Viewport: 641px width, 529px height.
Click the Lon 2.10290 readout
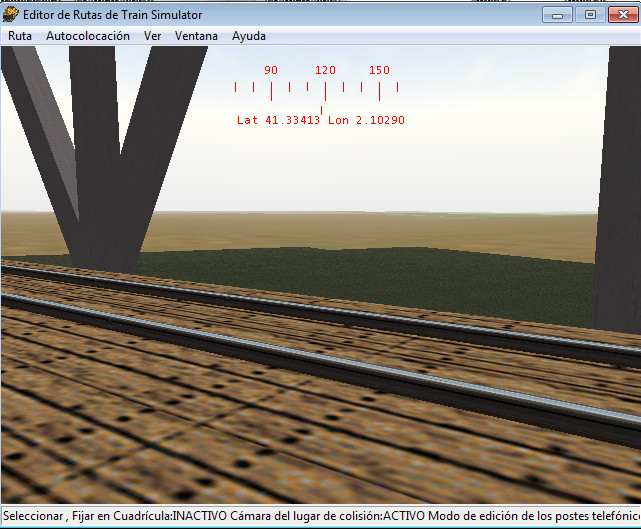coord(366,120)
